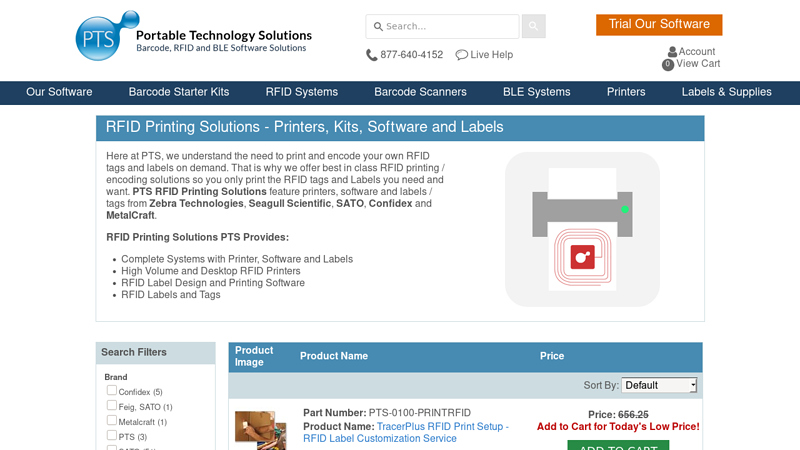Click the High Volume and Desktop RFID Printers bullet
The height and width of the screenshot is (450, 800).
[211, 271]
